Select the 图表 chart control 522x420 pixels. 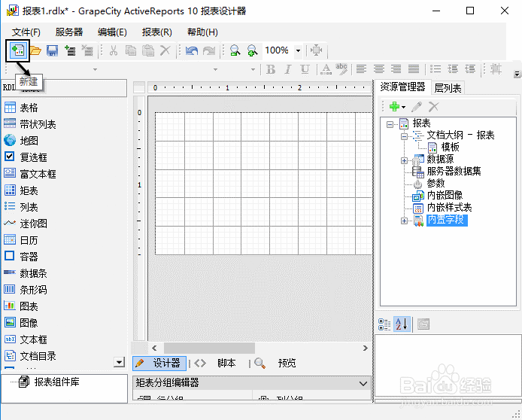[21, 306]
